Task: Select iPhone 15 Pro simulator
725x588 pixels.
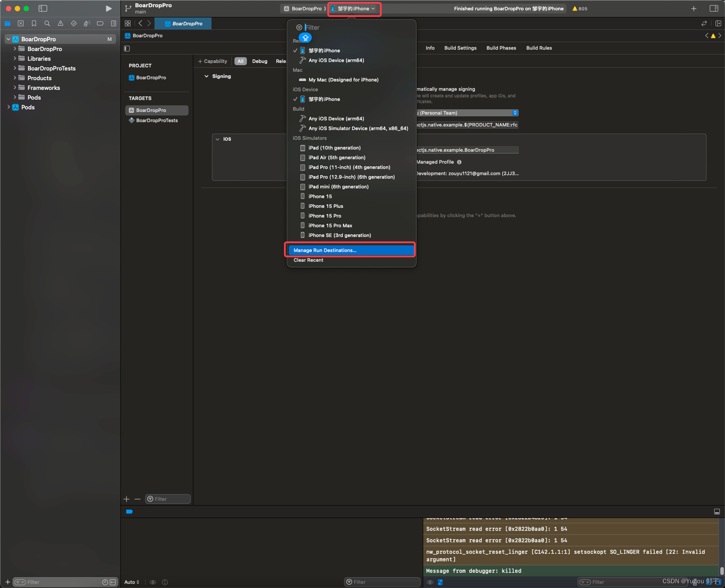Action: coord(325,216)
